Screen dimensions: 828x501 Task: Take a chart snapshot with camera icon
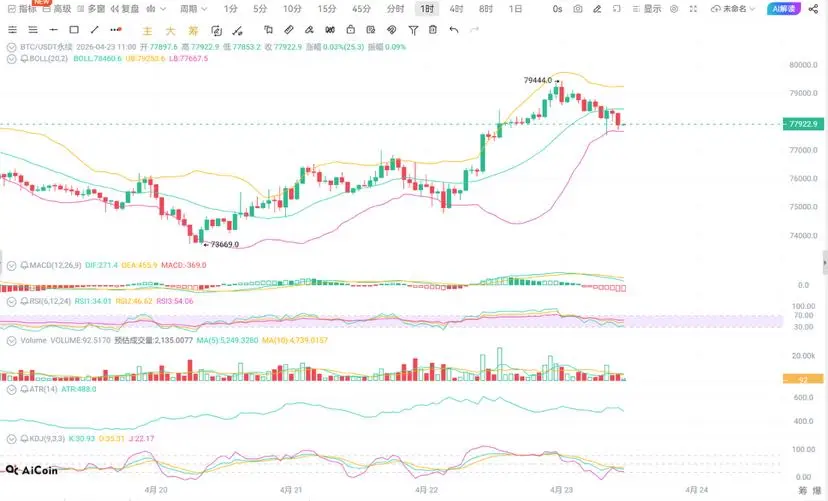click(x=578, y=9)
